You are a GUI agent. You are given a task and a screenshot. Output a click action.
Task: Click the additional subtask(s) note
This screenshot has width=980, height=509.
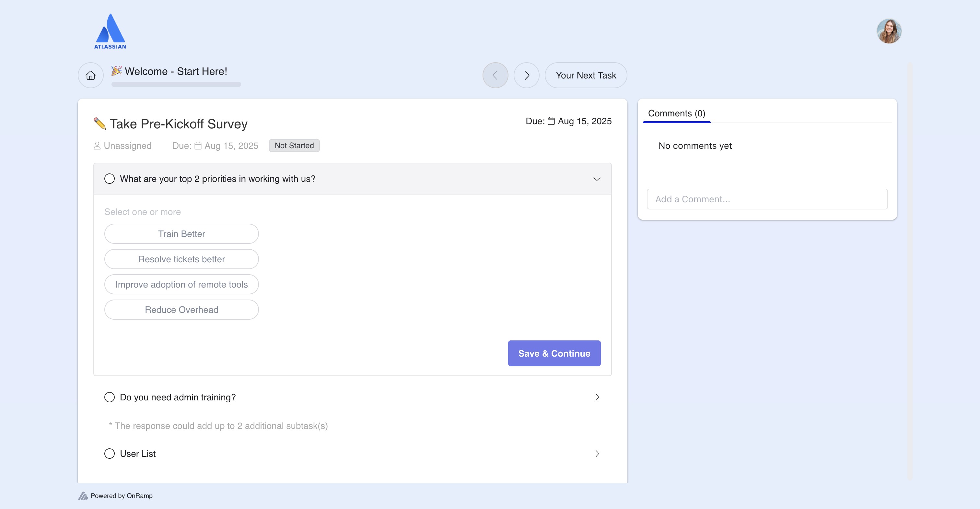(x=218, y=426)
